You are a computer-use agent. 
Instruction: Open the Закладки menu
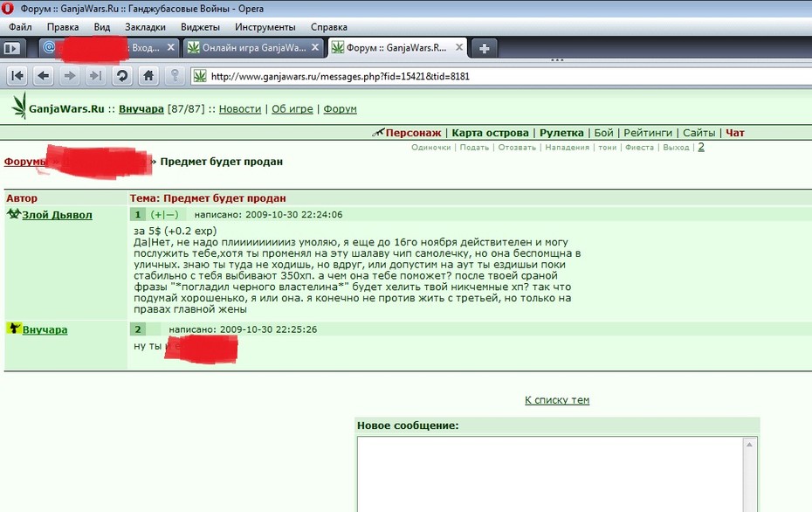click(145, 27)
